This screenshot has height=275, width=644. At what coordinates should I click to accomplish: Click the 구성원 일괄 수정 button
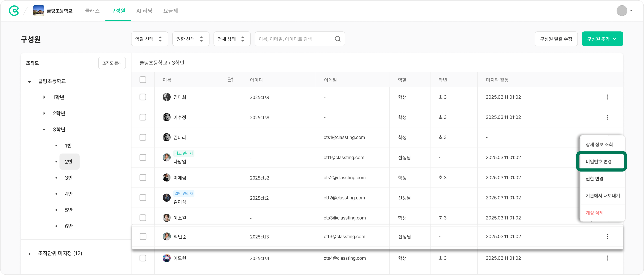click(556, 39)
